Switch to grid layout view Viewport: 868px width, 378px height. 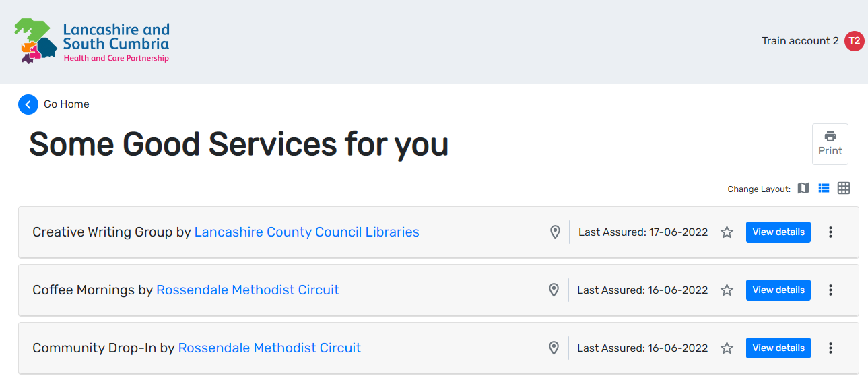[x=844, y=189]
